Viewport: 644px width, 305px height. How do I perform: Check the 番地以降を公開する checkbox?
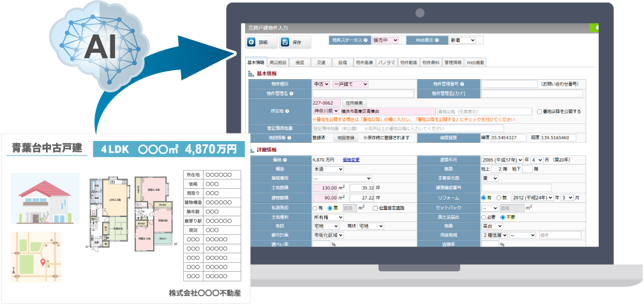tap(539, 111)
